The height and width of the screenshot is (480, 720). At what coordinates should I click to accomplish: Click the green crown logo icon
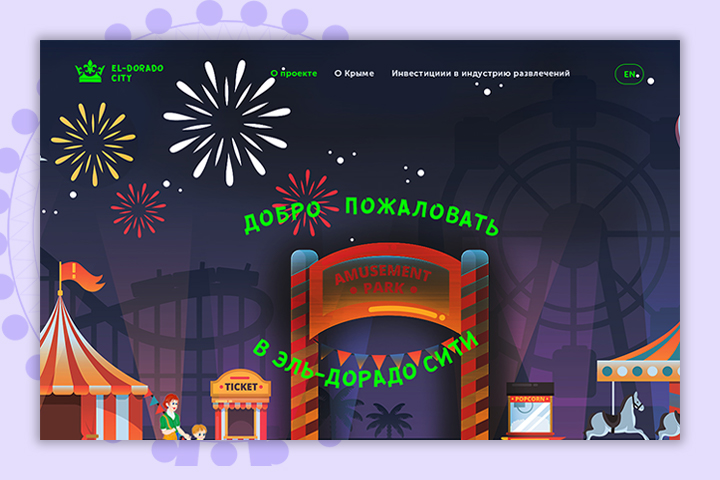90,72
